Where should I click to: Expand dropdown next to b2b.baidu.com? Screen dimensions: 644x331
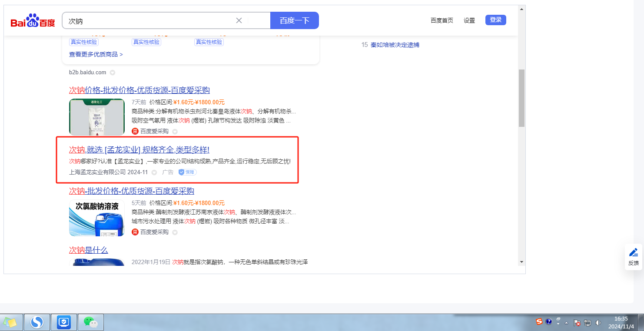pyautogui.click(x=112, y=73)
